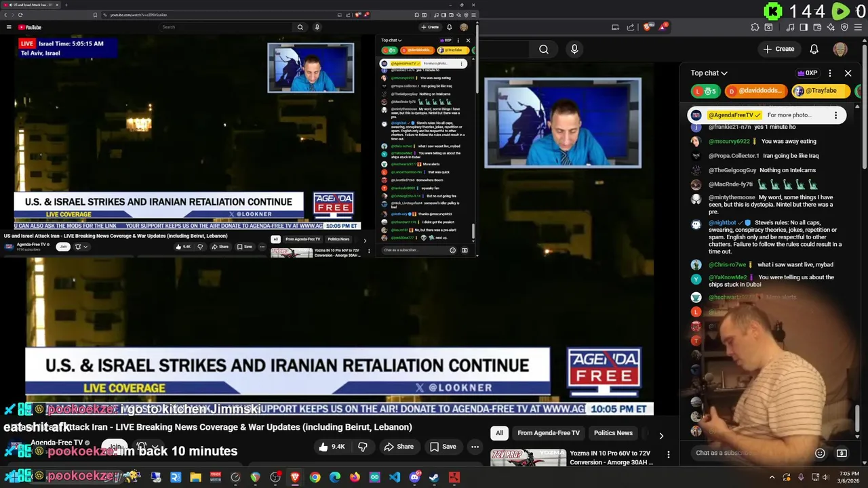Open the video more-actions ellipsis in magnified view

(x=475, y=447)
